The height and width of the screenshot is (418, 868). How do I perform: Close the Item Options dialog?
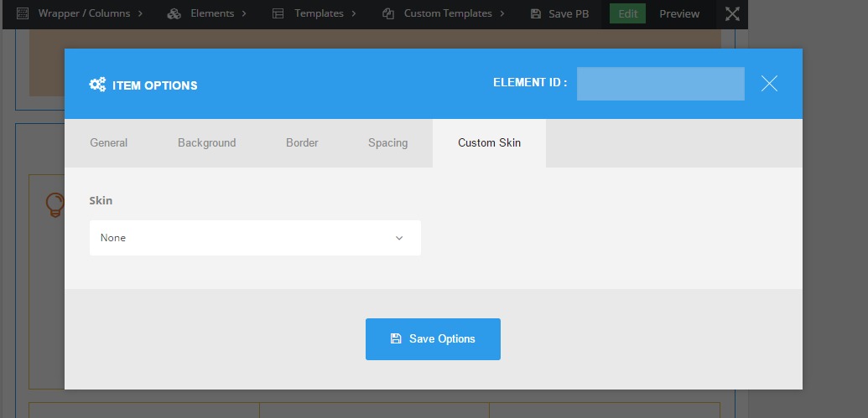(769, 83)
